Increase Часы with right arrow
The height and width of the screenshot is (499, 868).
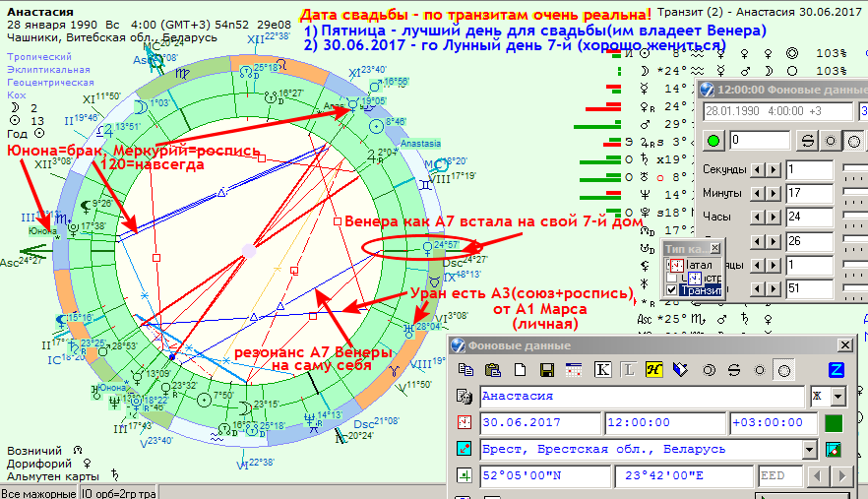[x=773, y=218]
